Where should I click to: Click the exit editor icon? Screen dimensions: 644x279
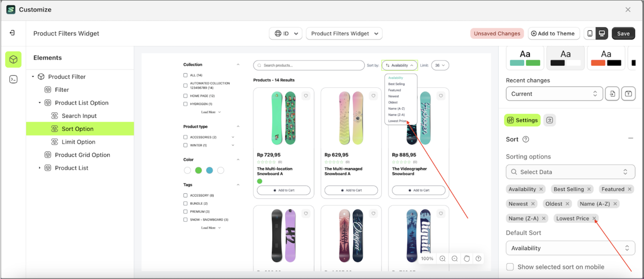click(12, 33)
